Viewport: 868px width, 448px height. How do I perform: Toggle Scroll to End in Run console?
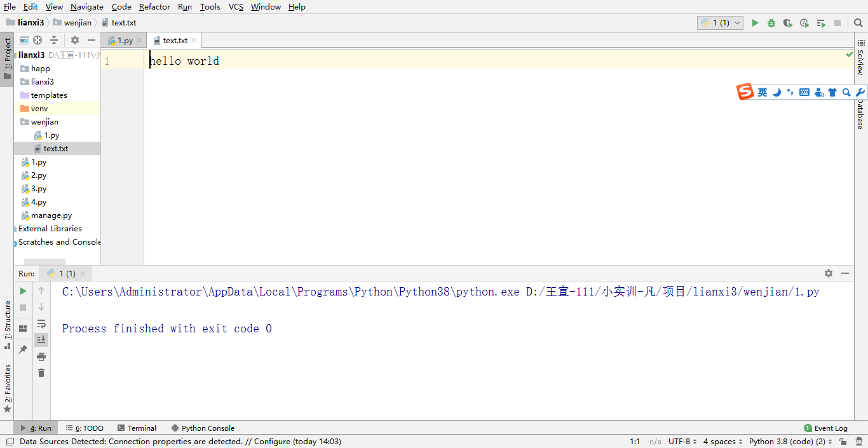(x=41, y=340)
